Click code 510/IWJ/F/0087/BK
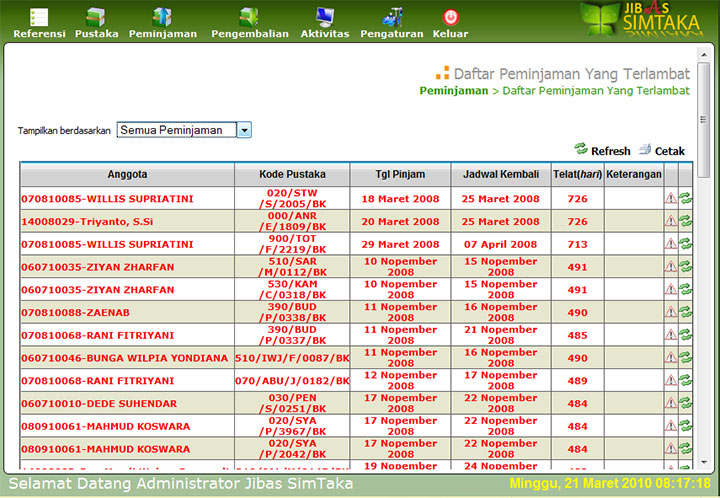This screenshot has height=498, width=720. pyautogui.click(x=292, y=358)
